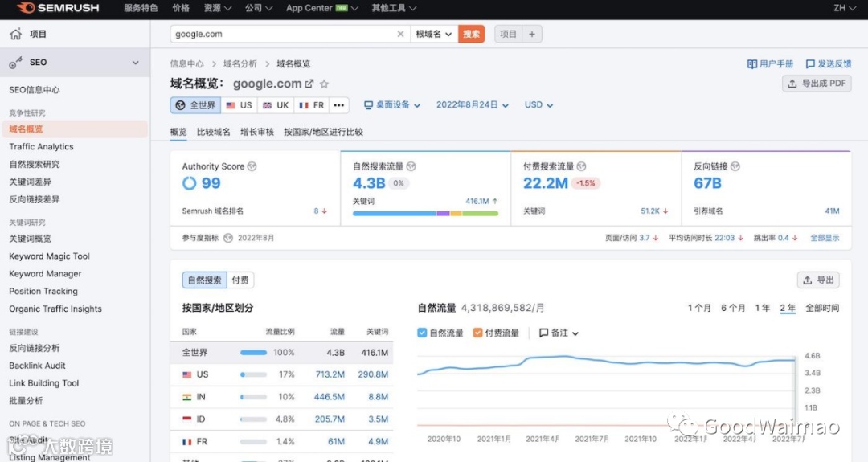Open the 域名分析 breadcrumb link
The width and height of the screenshot is (868, 462).
(x=240, y=64)
